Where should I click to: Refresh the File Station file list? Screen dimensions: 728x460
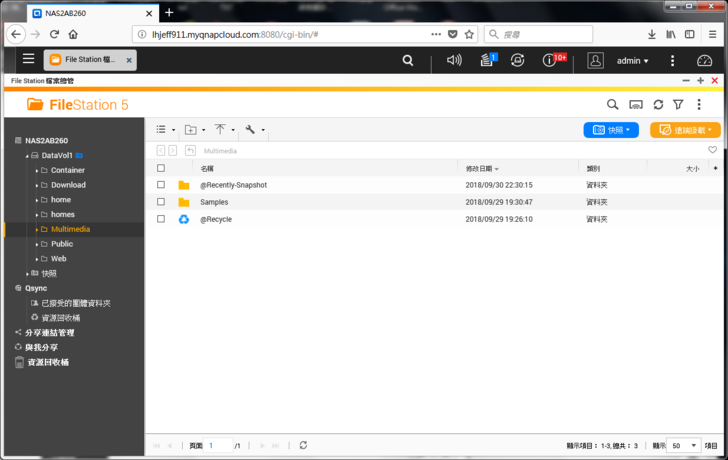658,104
